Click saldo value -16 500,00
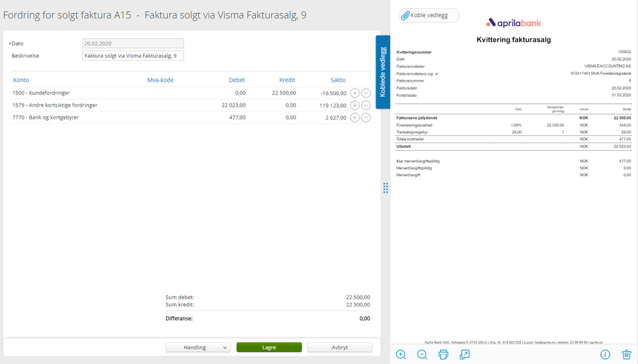 click(x=333, y=93)
